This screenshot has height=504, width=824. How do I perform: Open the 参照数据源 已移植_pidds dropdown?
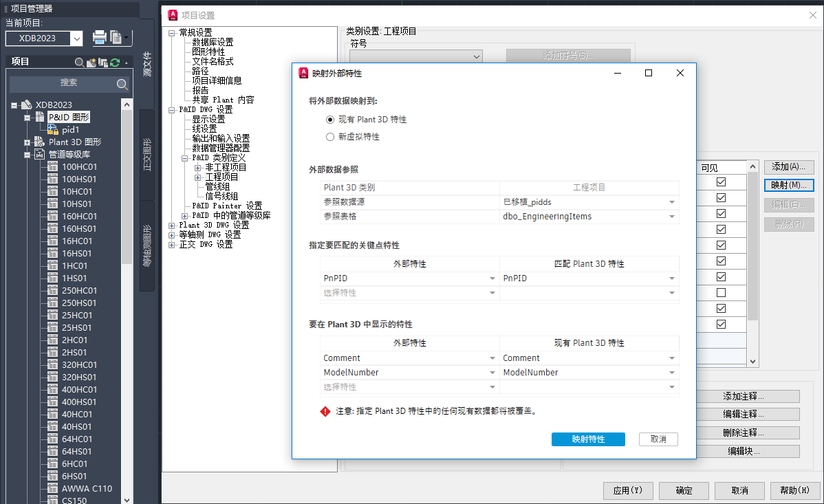point(671,202)
